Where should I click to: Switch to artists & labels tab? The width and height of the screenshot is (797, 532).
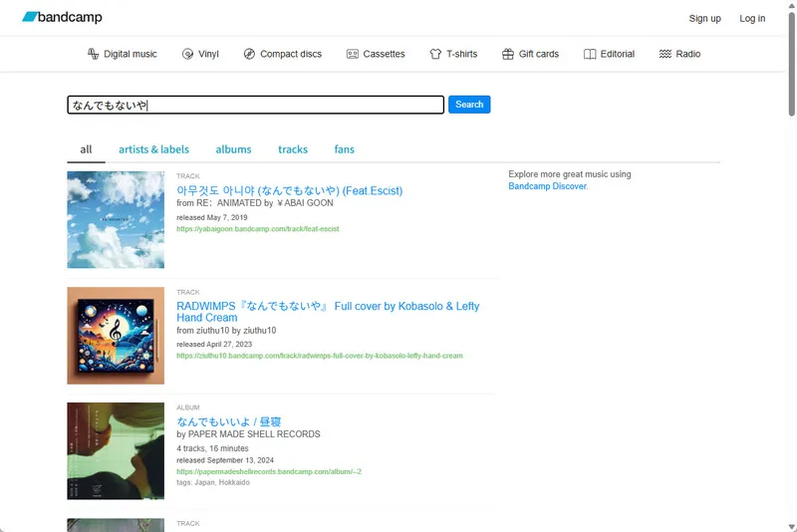[x=154, y=149]
